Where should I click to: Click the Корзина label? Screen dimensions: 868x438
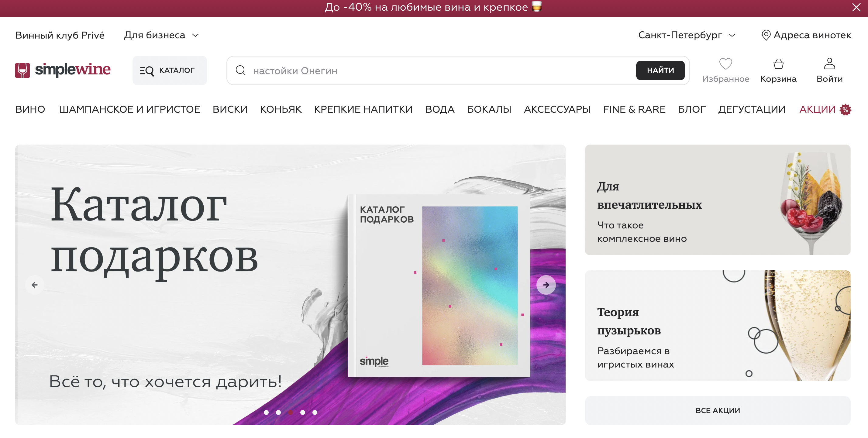(x=778, y=79)
